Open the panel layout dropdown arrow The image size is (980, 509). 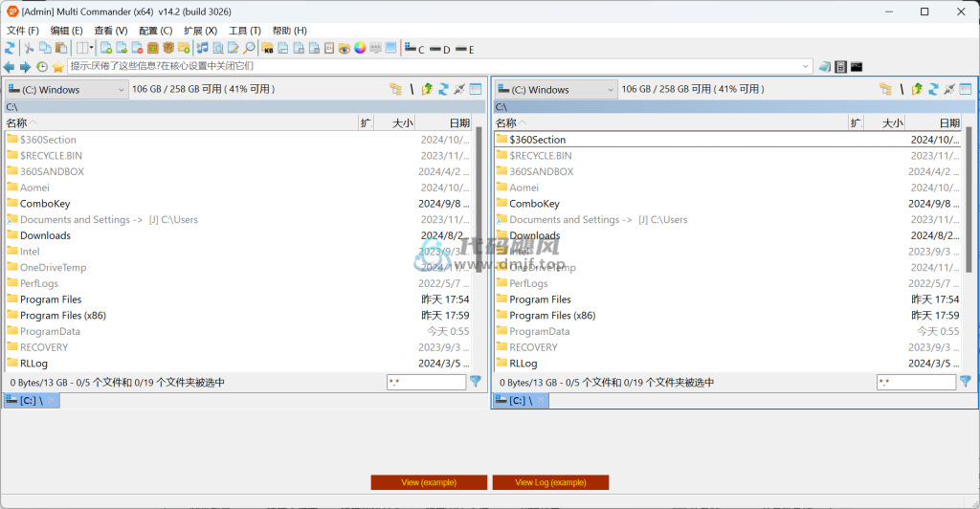click(91, 48)
